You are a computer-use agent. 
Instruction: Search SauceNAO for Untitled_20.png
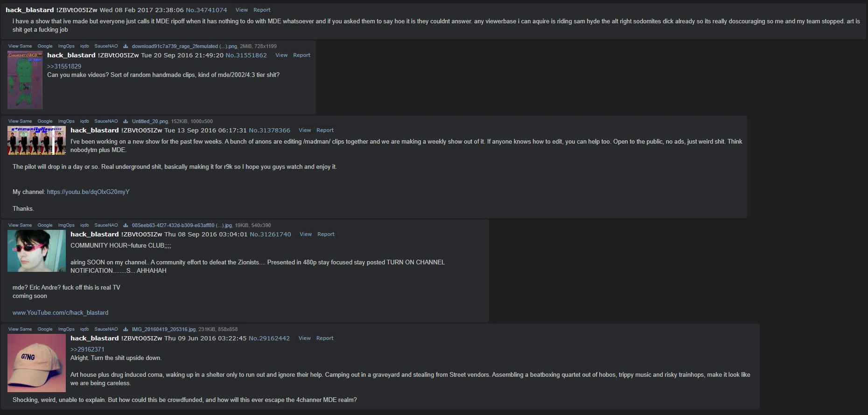106,121
